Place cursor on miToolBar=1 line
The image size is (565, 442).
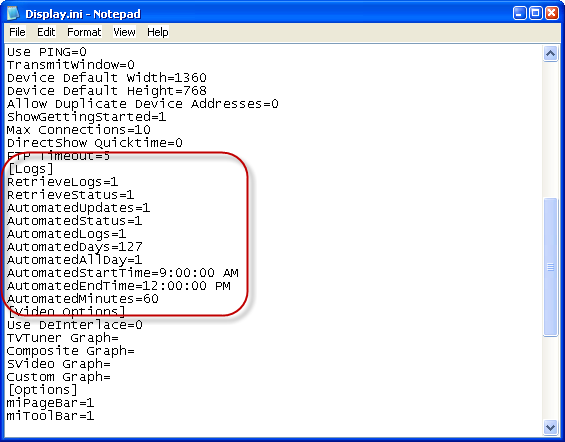(50, 416)
